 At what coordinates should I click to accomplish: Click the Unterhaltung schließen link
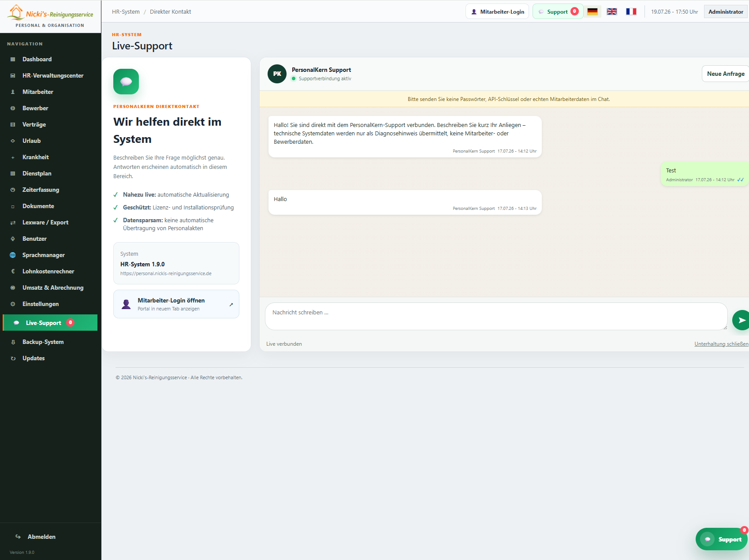pos(721,344)
